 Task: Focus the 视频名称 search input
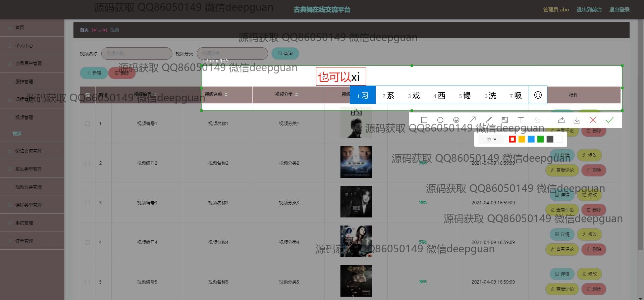[x=137, y=53]
